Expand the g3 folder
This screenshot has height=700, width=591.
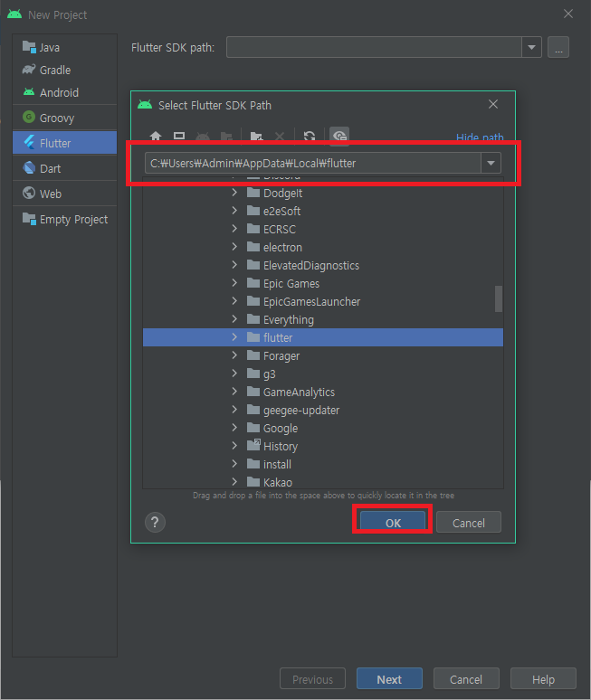coord(234,374)
